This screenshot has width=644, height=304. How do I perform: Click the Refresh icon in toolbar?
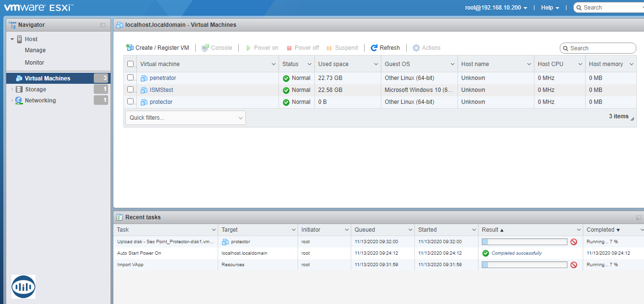click(x=374, y=48)
